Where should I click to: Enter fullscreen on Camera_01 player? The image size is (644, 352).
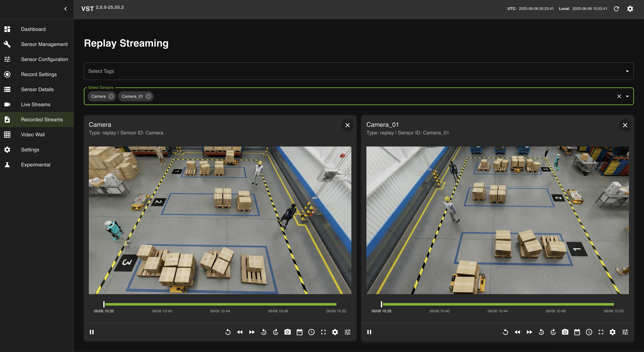tap(601, 332)
